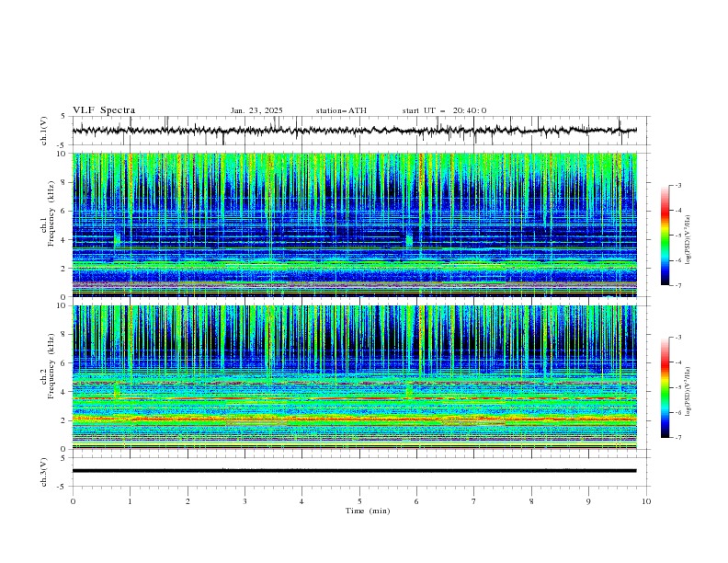The height and width of the screenshot is (563, 728).
Task: Click the green 2 kHz band in ch.1 spectrogram
Action: point(354,265)
